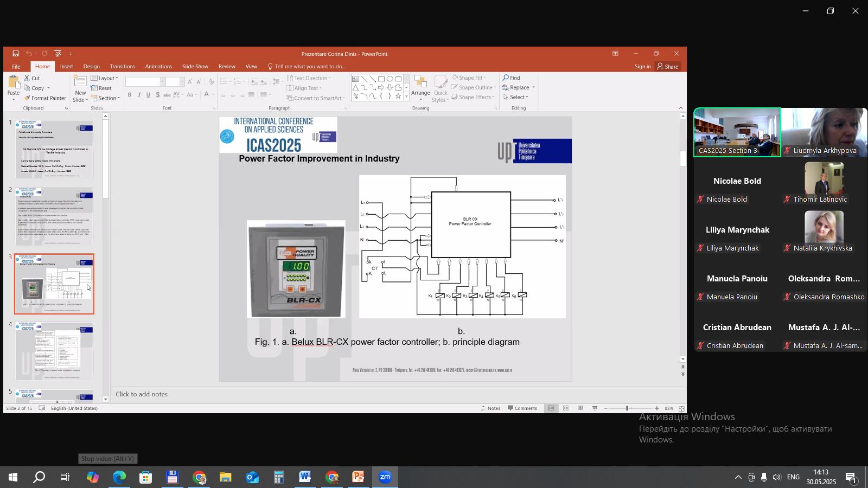This screenshot has height=488, width=868.
Task: Expand the Copy dropdown arrow
Action: tap(48, 88)
